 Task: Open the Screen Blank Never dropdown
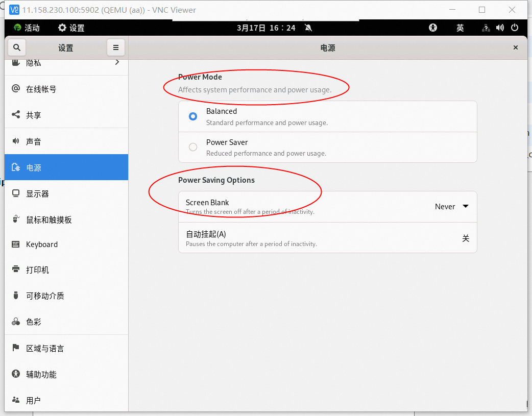pyautogui.click(x=451, y=207)
